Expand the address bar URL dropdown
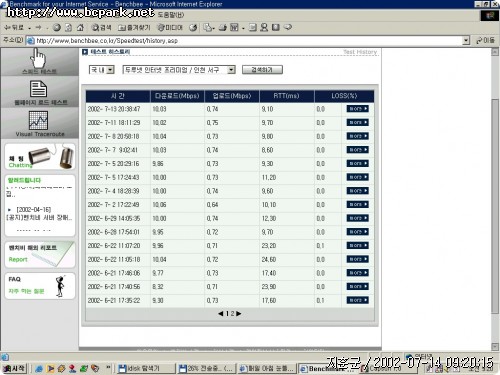 466,40
